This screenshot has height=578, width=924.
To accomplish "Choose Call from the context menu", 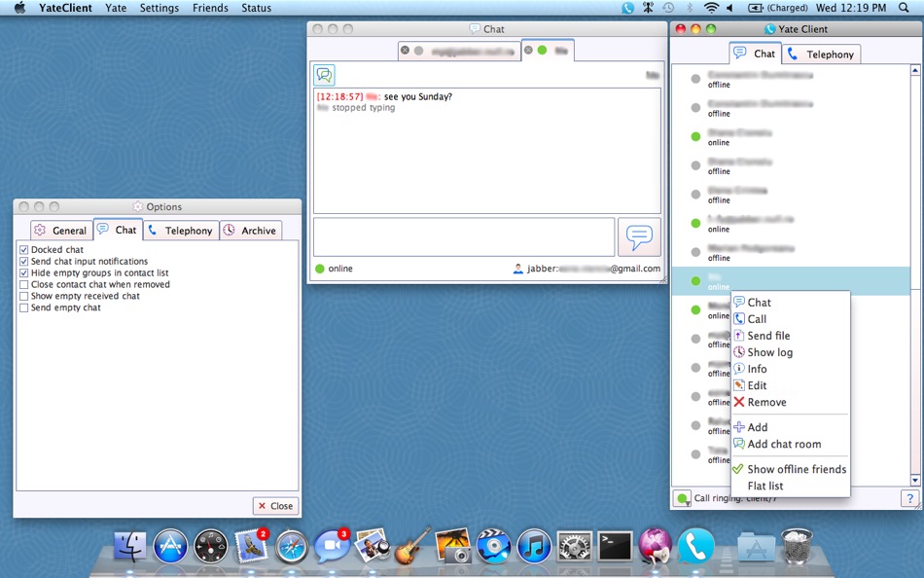I will click(x=790, y=319).
